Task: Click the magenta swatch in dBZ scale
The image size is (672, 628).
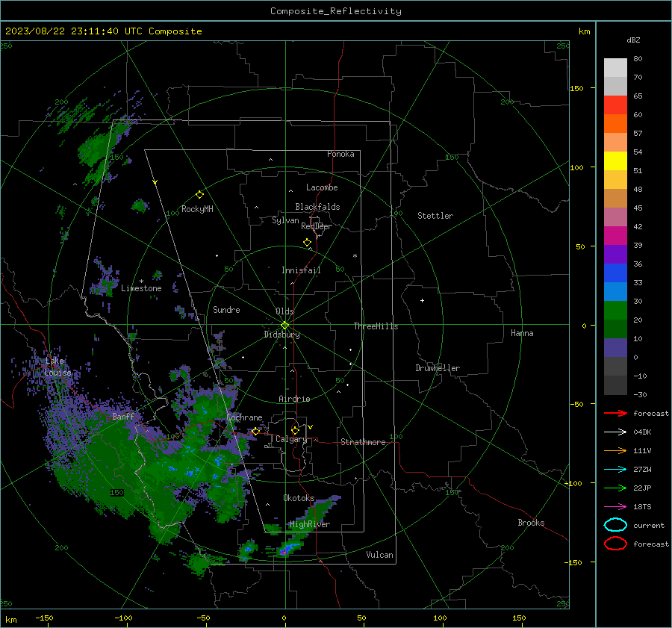Action: click(x=615, y=236)
